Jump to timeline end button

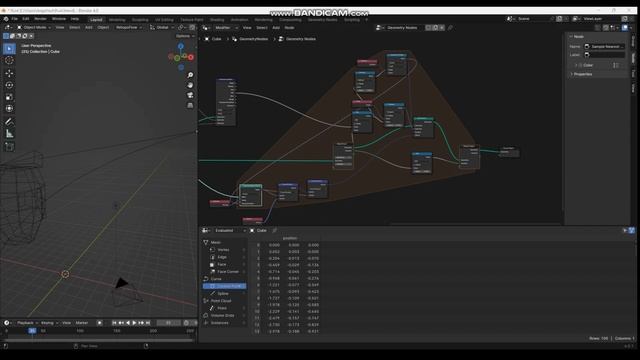click(x=148, y=323)
